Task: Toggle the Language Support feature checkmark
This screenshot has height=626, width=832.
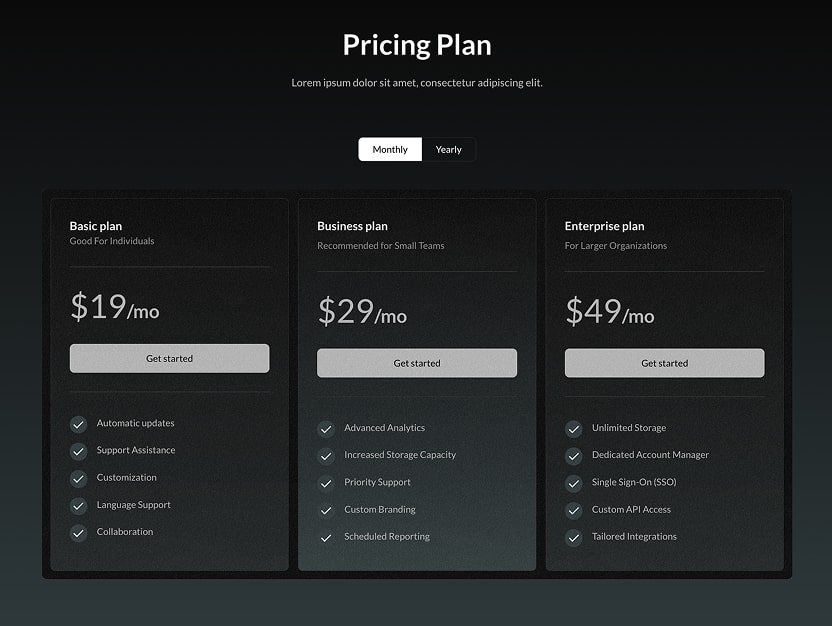Action: click(78, 506)
